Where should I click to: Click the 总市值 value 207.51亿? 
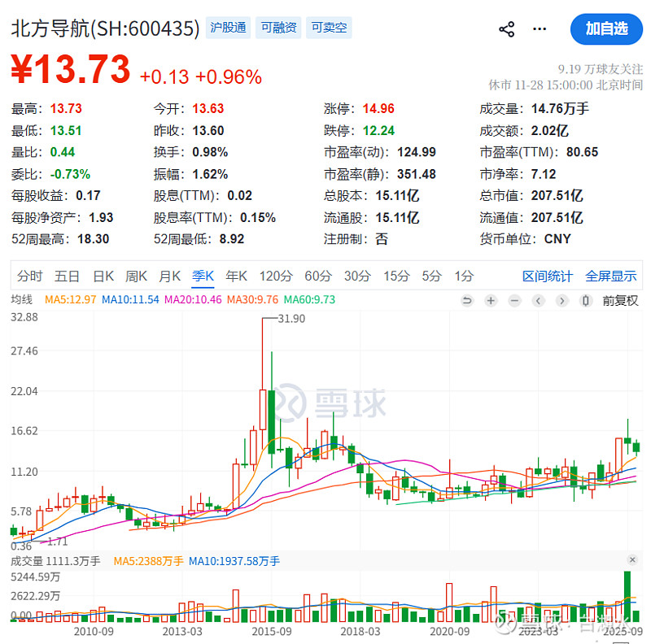pyautogui.click(x=557, y=195)
